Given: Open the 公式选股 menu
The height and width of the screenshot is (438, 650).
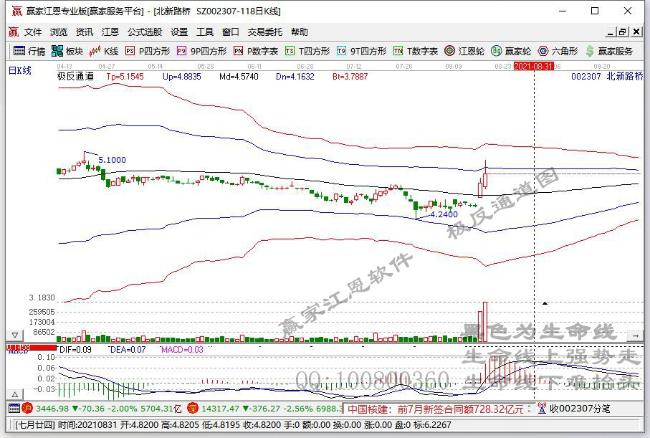Looking at the screenshot, I should [x=145, y=32].
